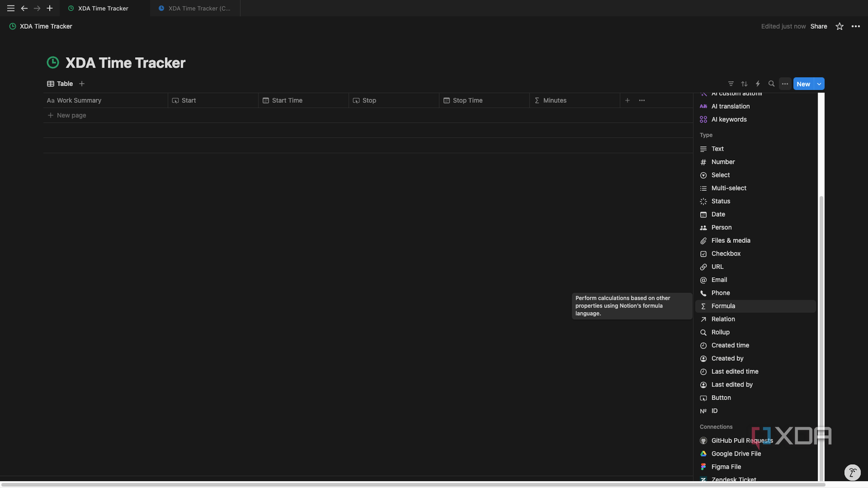The image size is (868, 488).
Task: Select the Phone property type
Action: (755, 293)
